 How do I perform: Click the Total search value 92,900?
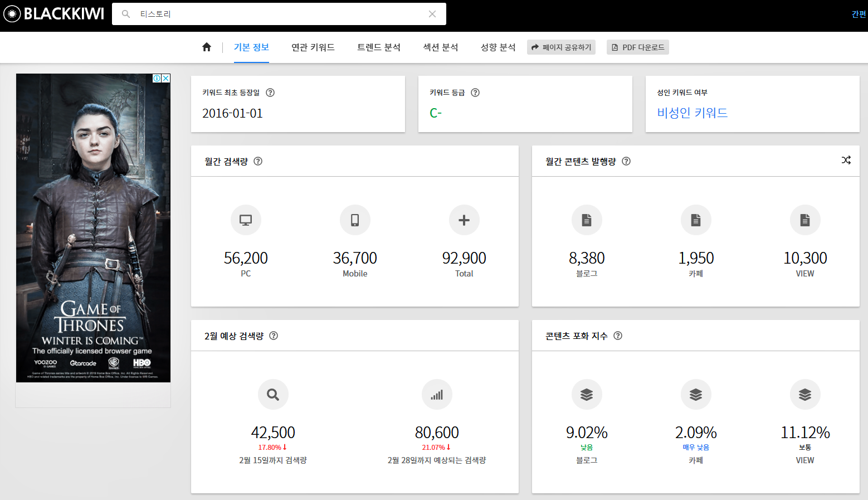(464, 258)
